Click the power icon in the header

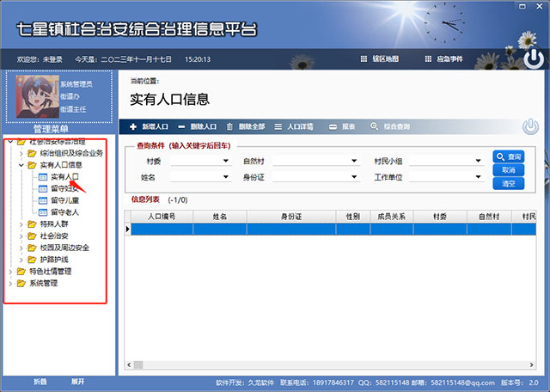[534, 58]
